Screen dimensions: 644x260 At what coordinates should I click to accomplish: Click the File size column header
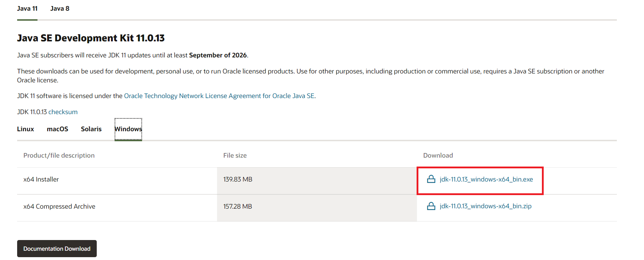[235, 156]
